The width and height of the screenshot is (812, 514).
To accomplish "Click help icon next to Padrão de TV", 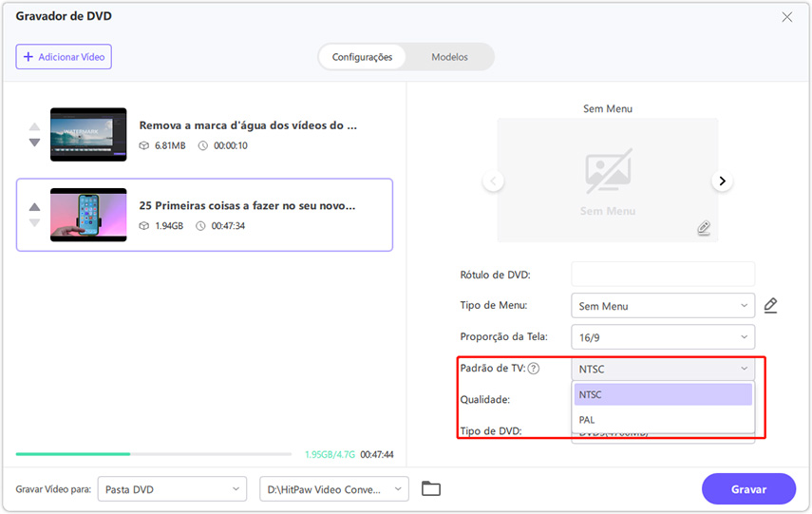I will [534, 369].
